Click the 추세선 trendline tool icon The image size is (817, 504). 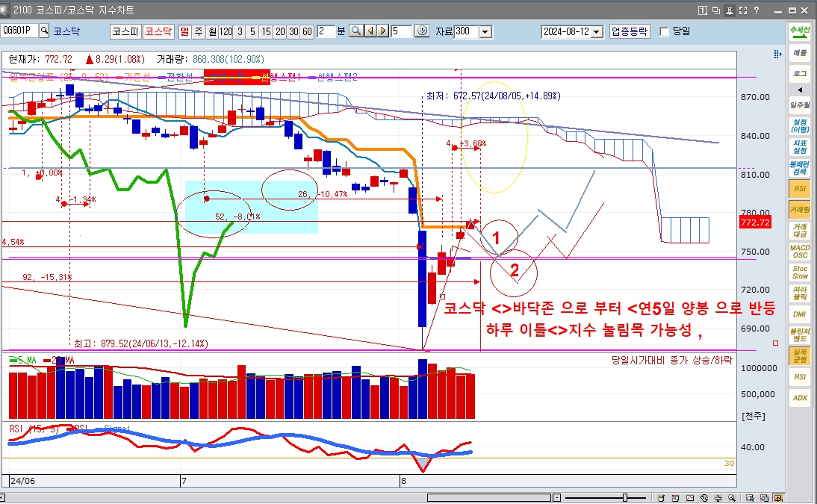coord(800,31)
